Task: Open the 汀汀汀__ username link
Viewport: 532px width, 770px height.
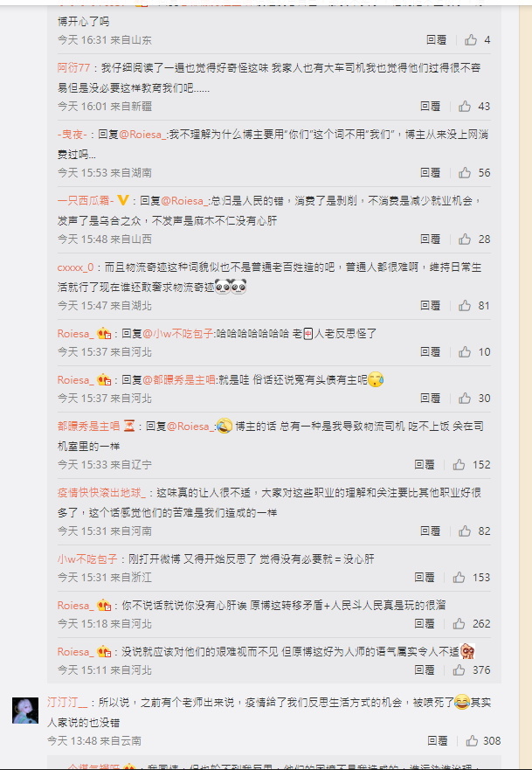Action: click(67, 702)
